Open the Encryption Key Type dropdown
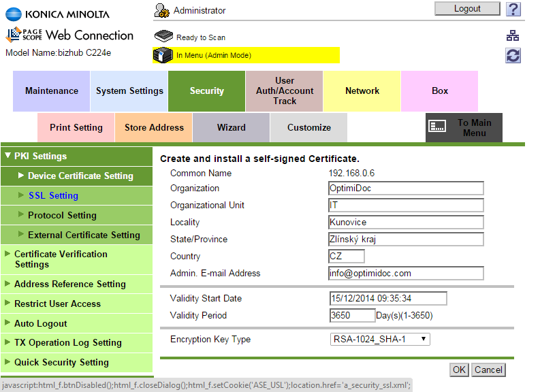 (x=379, y=339)
